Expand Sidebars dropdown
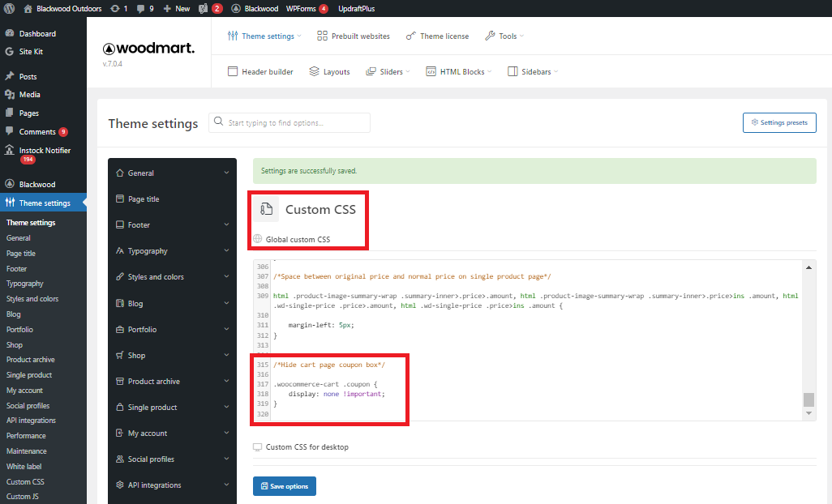The height and width of the screenshot is (504, 832). tap(533, 71)
